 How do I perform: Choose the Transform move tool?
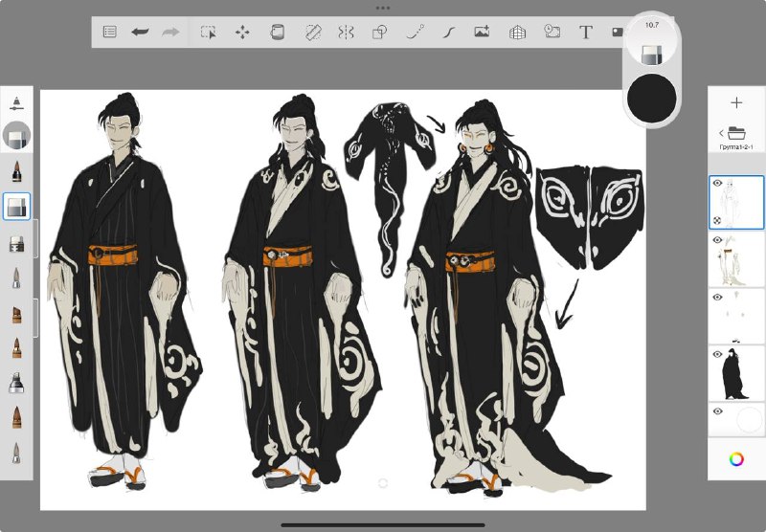pos(242,33)
